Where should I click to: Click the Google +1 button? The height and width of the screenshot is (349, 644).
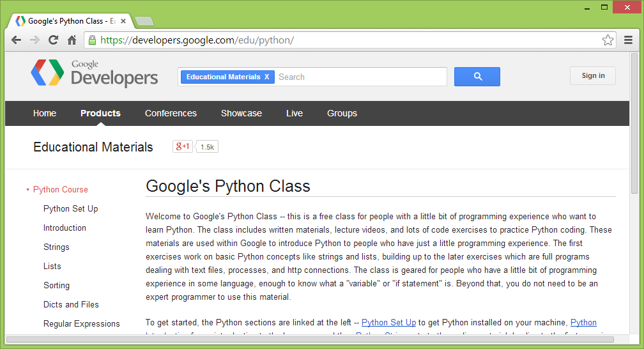183,146
